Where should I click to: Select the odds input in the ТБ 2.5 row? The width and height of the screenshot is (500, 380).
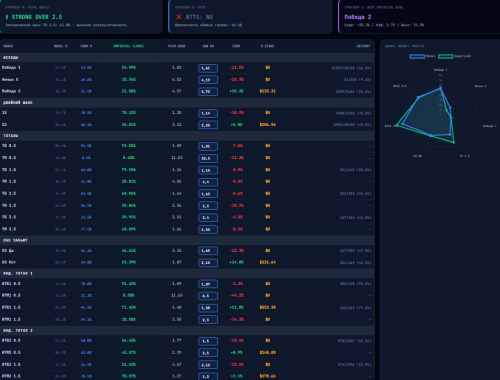208,194
